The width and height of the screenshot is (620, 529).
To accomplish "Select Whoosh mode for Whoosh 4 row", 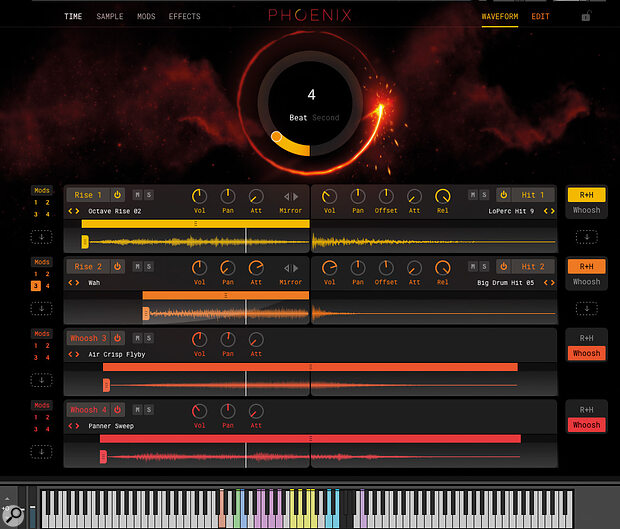I will point(586,425).
